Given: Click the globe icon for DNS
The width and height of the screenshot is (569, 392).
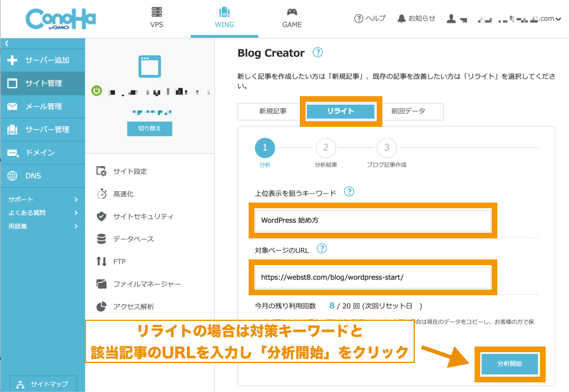Looking at the screenshot, I should click(13, 176).
